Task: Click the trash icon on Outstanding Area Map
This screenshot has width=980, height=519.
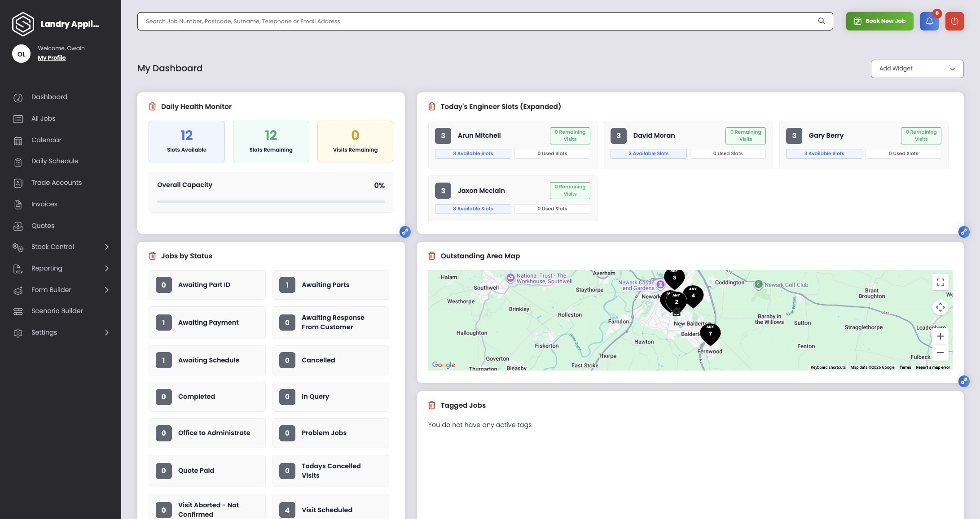Action: (431, 256)
